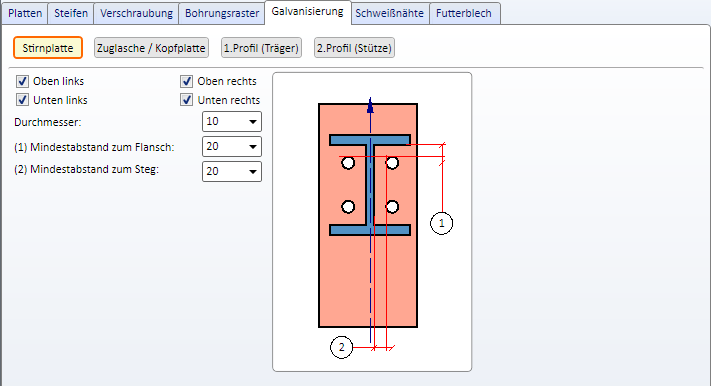The width and height of the screenshot is (711, 386).
Task: Open the Schweißnähte tab
Action: click(x=390, y=13)
